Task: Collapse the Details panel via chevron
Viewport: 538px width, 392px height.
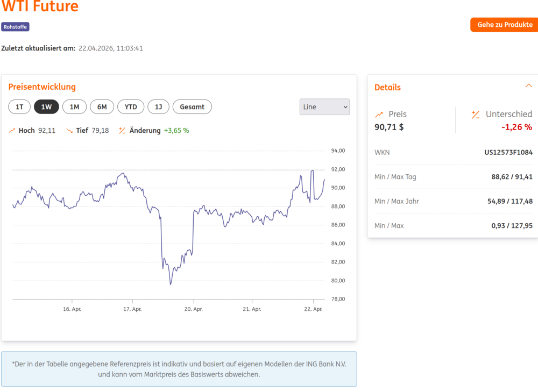Action: tap(529, 85)
